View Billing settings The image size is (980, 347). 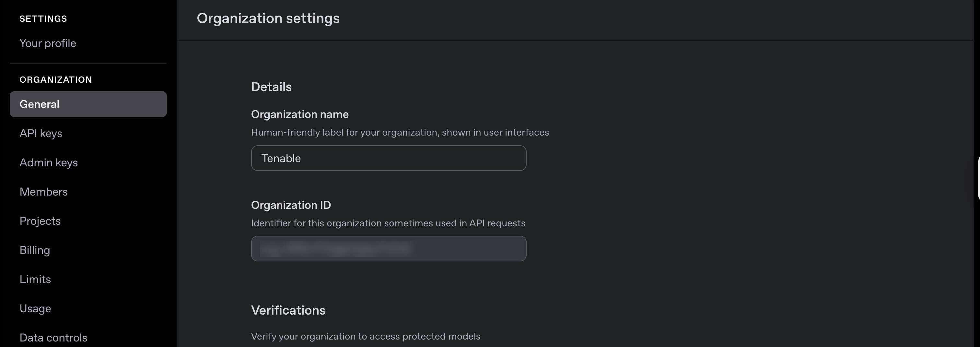pos(35,250)
